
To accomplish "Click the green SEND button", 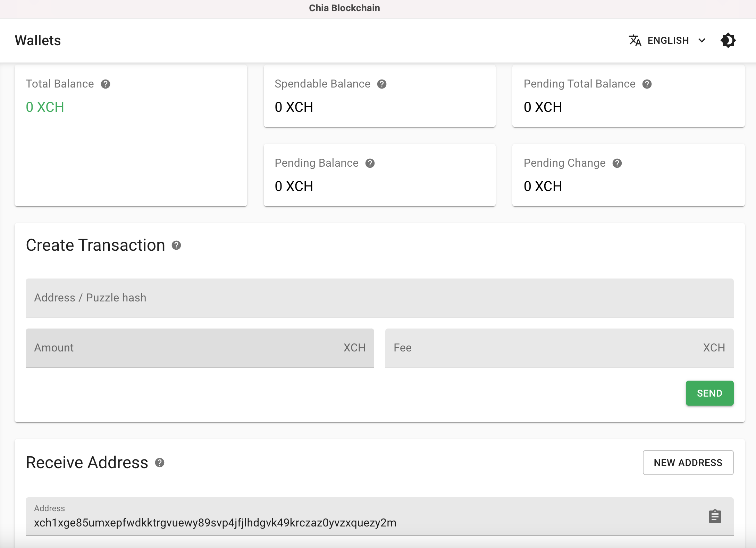I will (709, 393).
